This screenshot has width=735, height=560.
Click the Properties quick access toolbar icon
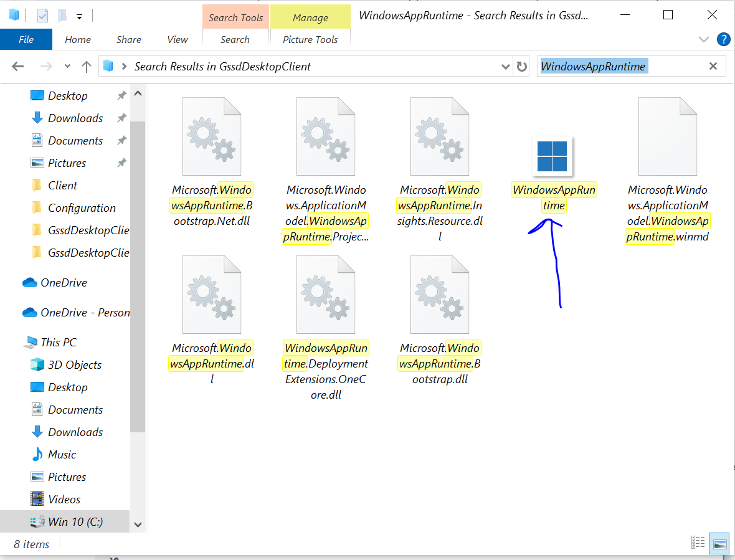point(42,16)
